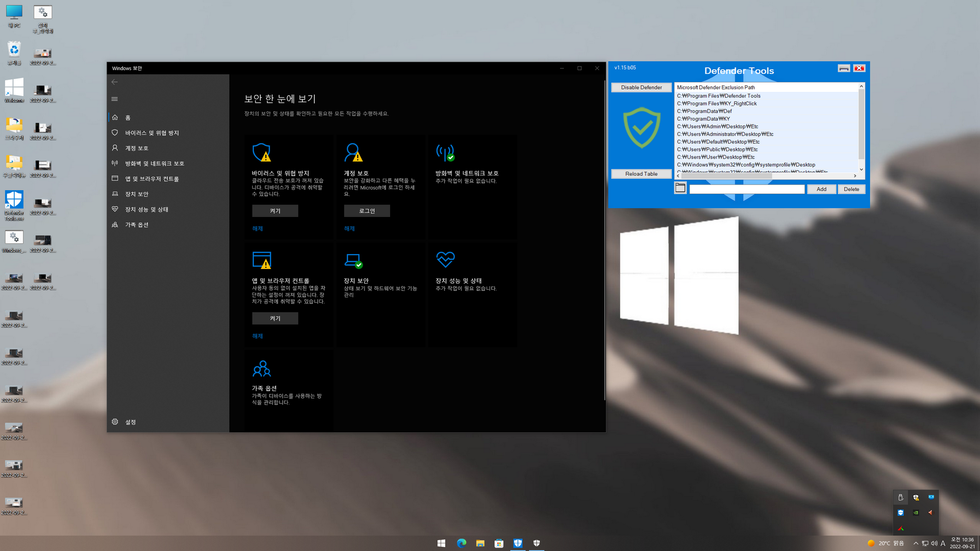This screenshot has height=551, width=980.
Task: Click green shield status image in Defender Tools
Action: click(641, 128)
